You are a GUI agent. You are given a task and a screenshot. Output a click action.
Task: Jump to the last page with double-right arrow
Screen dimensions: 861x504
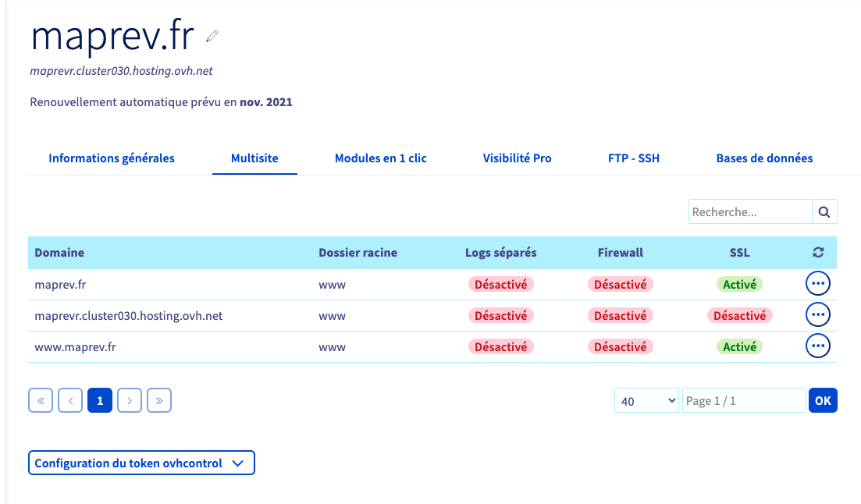(x=159, y=400)
